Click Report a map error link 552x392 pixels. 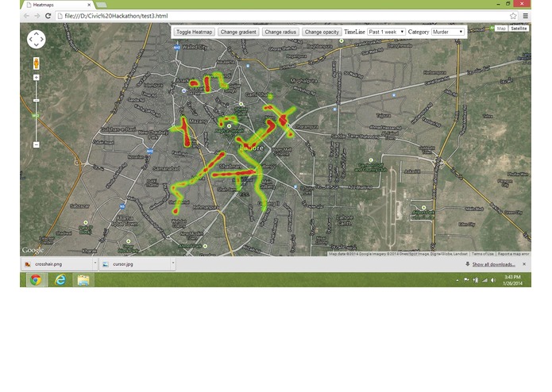coord(513,253)
